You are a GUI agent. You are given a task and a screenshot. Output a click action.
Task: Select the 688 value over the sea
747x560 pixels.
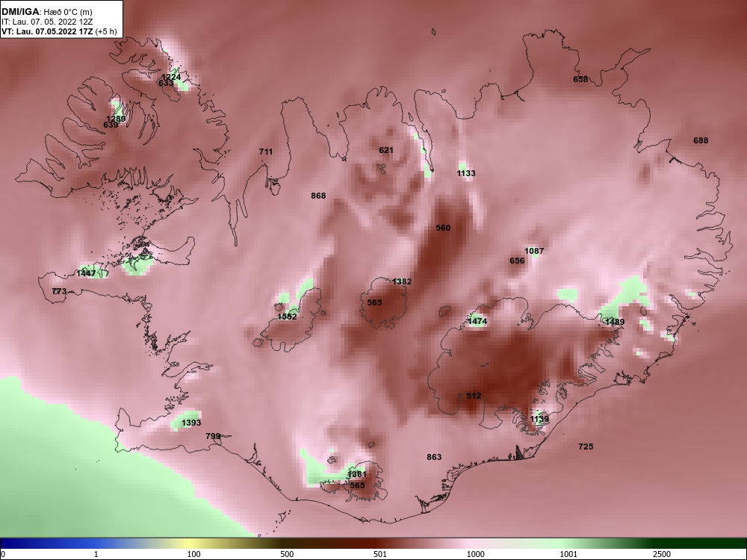(701, 140)
